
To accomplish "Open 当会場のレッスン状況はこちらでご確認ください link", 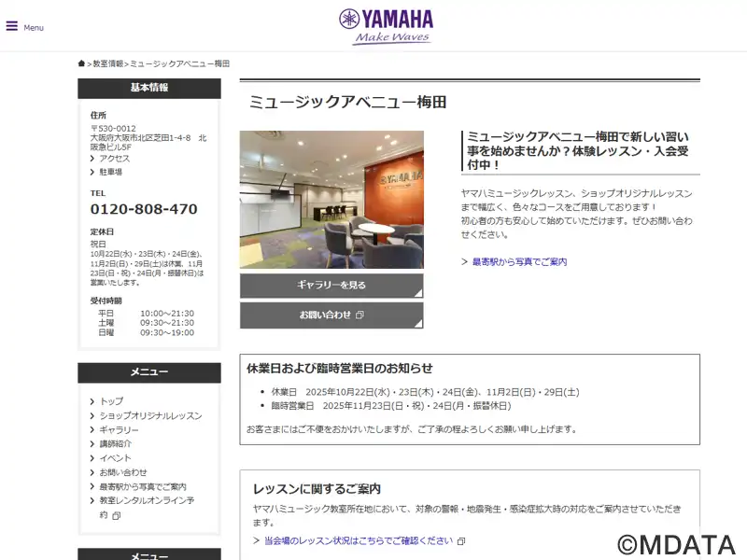I will [x=359, y=540].
